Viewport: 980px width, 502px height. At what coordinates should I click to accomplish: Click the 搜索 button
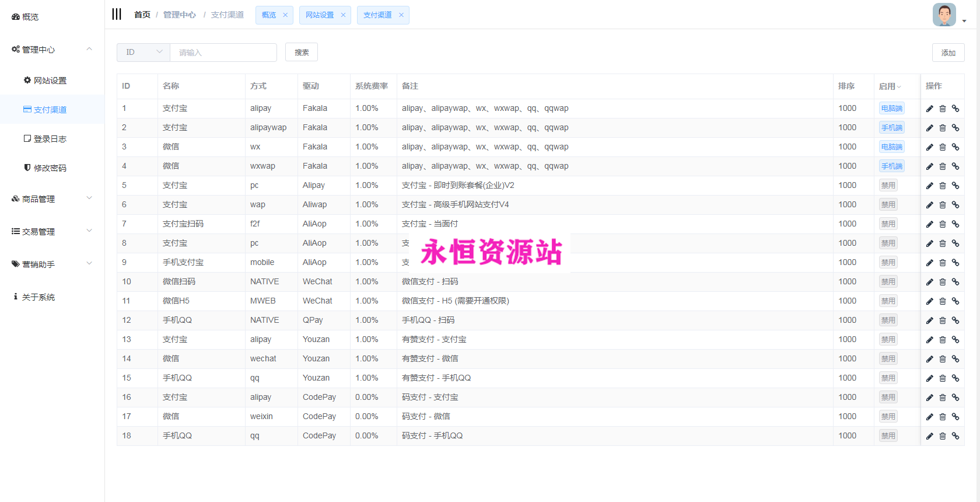(x=302, y=53)
